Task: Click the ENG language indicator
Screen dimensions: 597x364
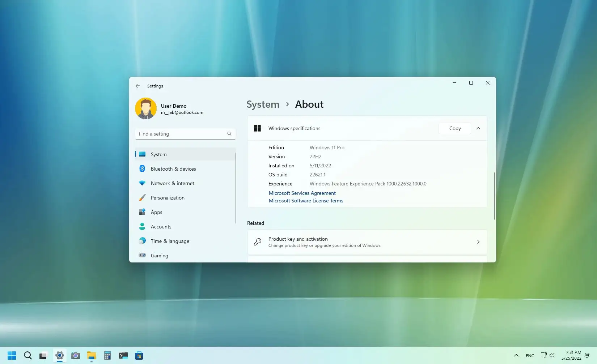Action: (x=530, y=356)
